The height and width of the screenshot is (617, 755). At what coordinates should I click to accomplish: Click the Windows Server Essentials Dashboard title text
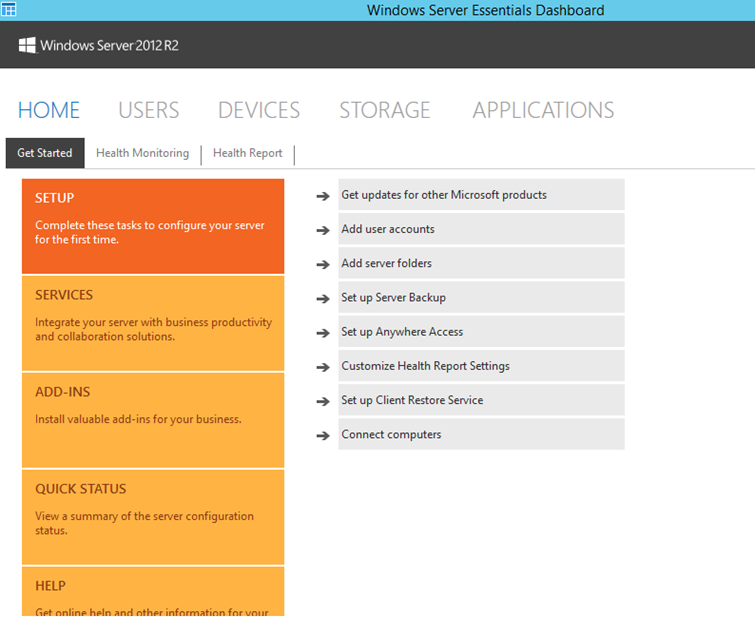[485, 10]
